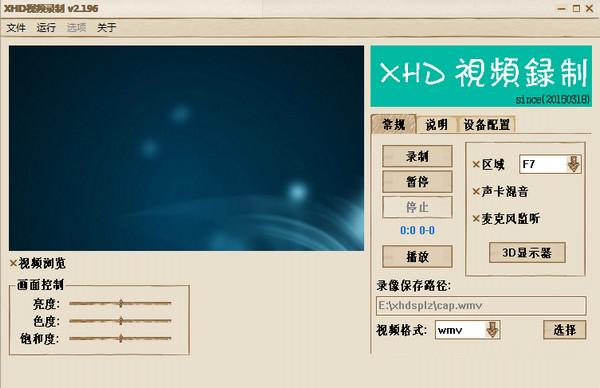Toggle the 麦克风监听 checkbox
This screenshot has width=600, height=388.
pos(506,218)
